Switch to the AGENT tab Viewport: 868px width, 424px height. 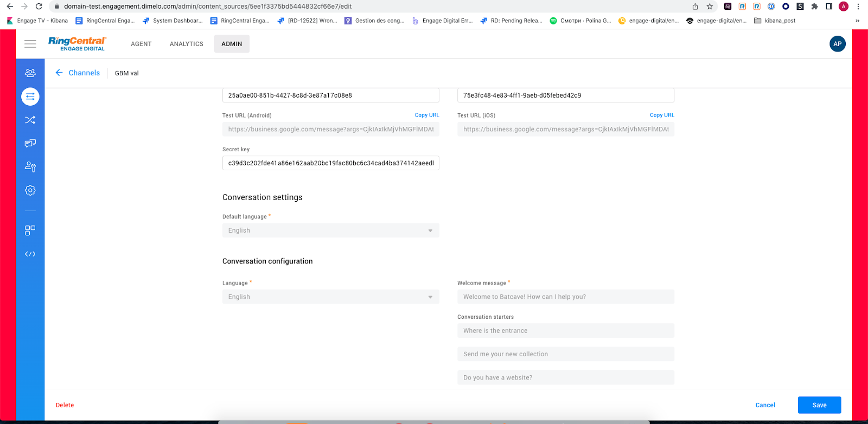pyautogui.click(x=141, y=44)
